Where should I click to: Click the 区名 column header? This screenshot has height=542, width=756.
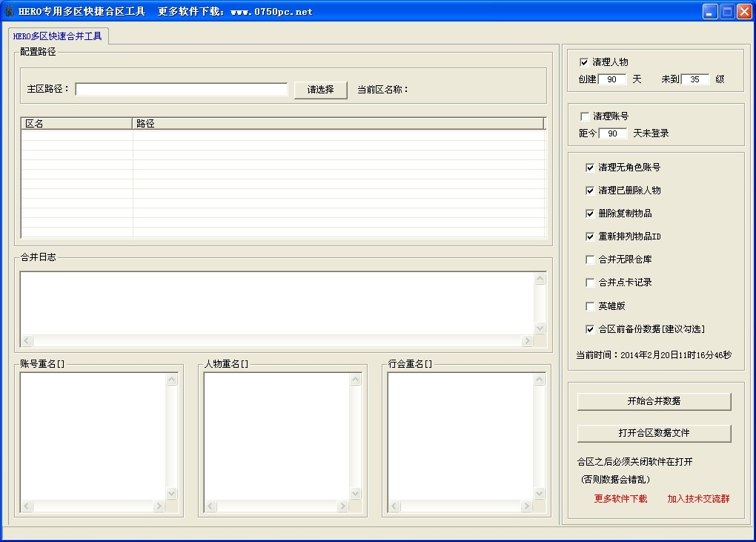pyautogui.click(x=76, y=124)
